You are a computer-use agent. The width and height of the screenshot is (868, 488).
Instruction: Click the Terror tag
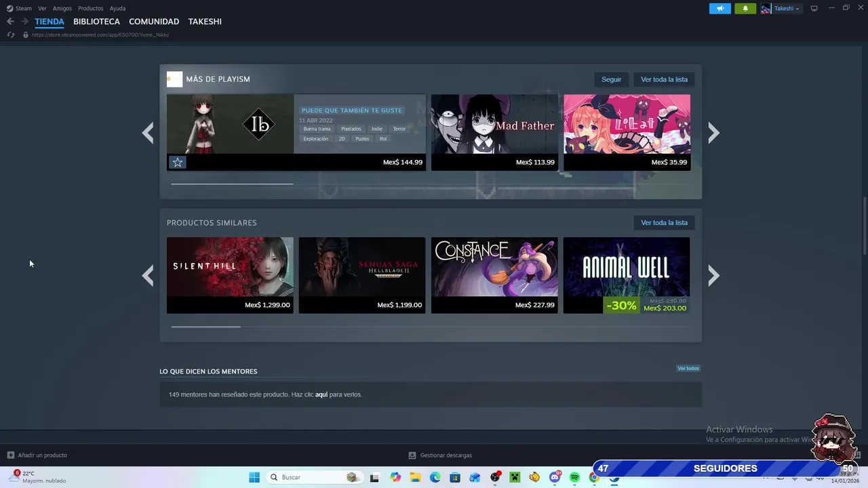click(399, 129)
